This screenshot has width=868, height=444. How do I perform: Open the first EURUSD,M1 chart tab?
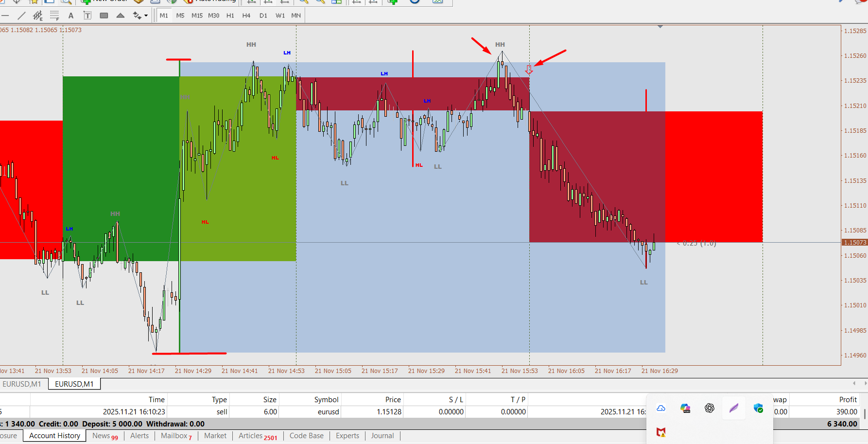(x=22, y=384)
